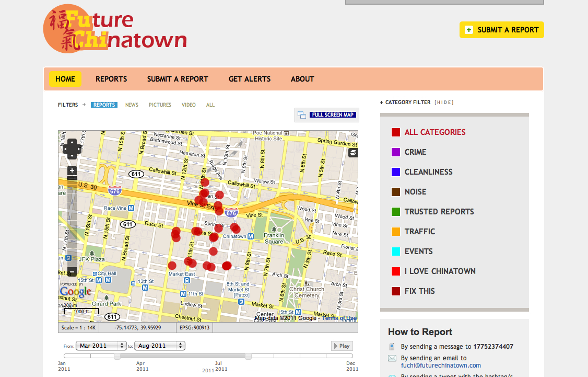
Task: Pan the map left with arrow control
Action: [66, 149]
